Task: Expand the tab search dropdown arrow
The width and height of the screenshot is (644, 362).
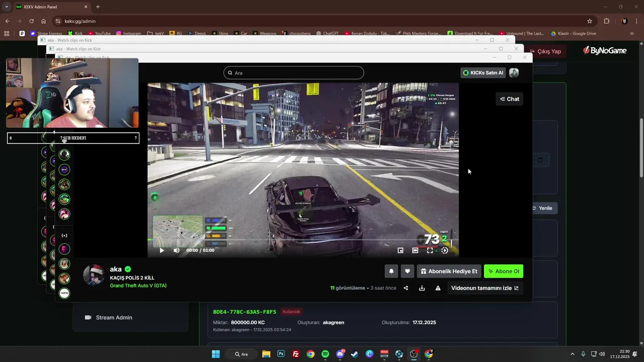Action: [7, 7]
